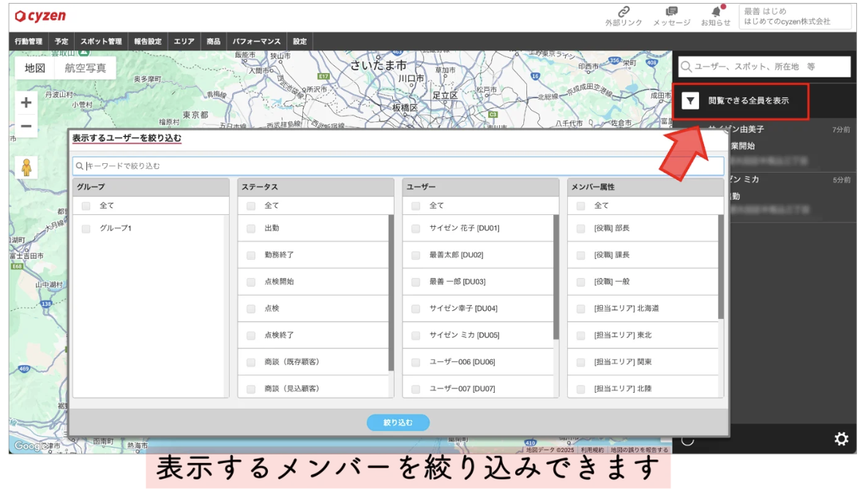The image size is (868, 496).
Task: Focus the キーワードで絞り込む input field
Action: coord(398,166)
